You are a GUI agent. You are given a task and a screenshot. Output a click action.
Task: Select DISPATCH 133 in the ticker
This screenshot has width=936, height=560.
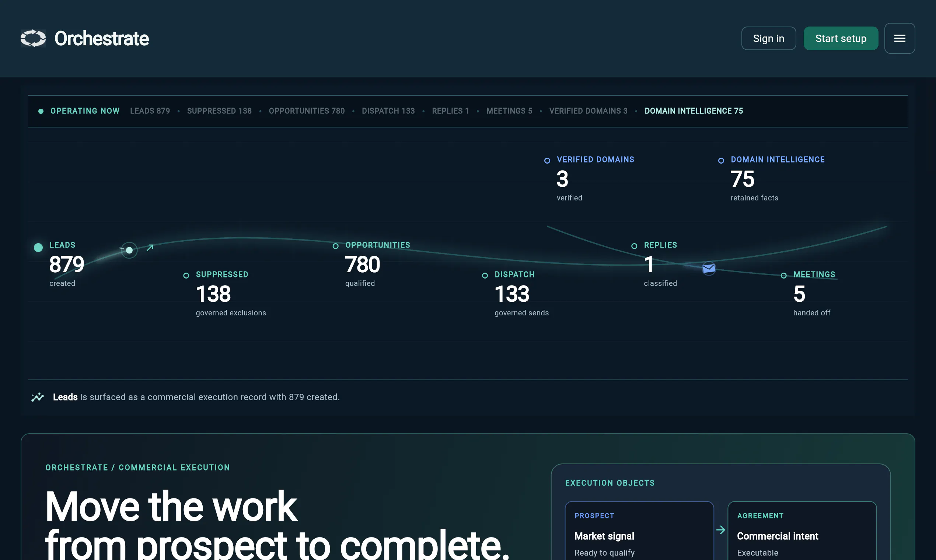point(388,111)
